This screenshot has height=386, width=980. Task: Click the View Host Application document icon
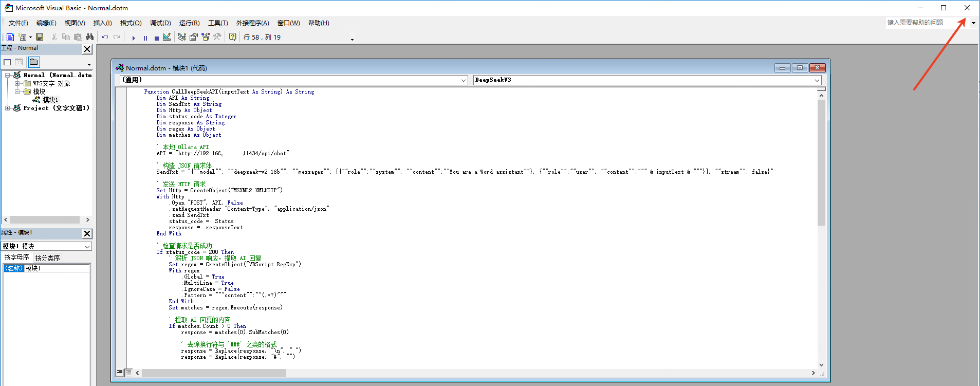[10, 37]
